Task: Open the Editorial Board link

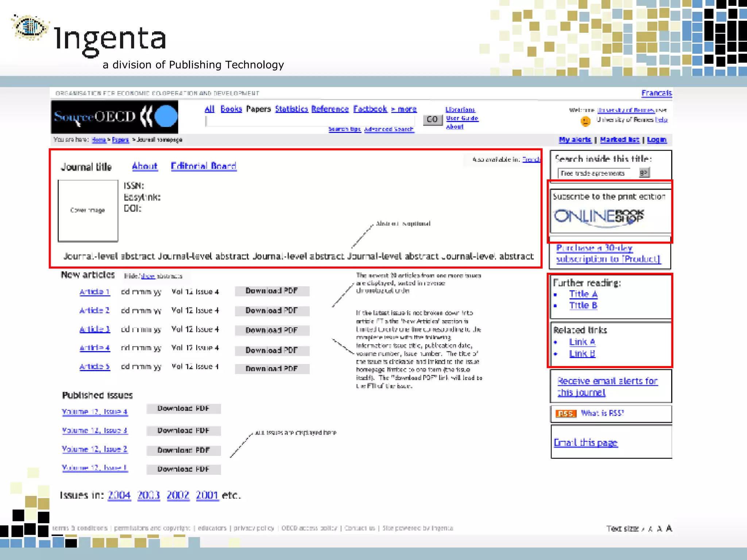Action: click(x=204, y=166)
